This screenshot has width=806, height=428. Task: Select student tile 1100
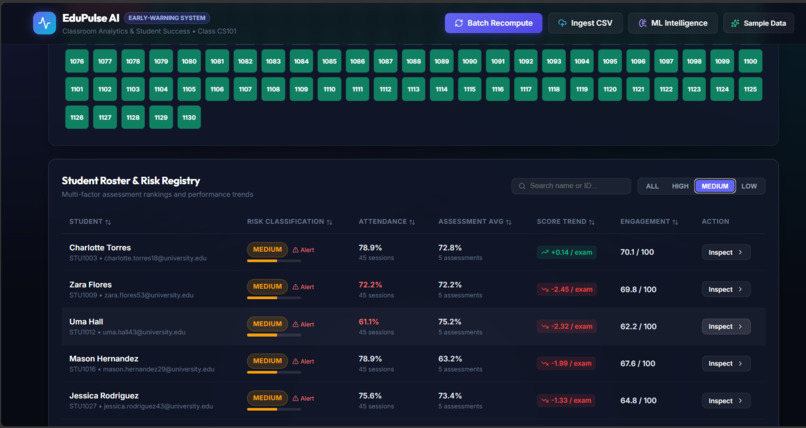pos(750,61)
